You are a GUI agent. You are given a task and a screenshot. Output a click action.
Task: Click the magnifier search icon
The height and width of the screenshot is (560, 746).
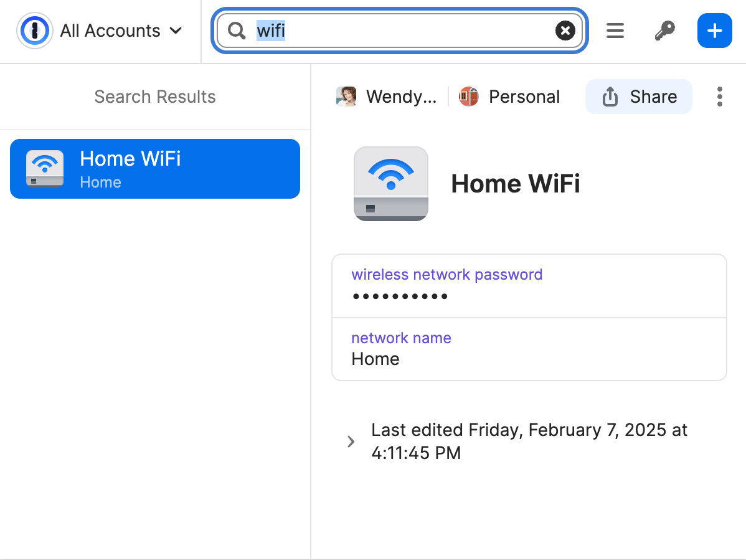pyautogui.click(x=237, y=31)
